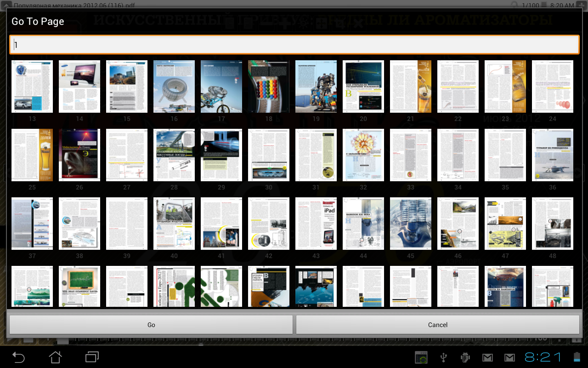
Task: Open the second mail notification icon
Action: point(509,357)
